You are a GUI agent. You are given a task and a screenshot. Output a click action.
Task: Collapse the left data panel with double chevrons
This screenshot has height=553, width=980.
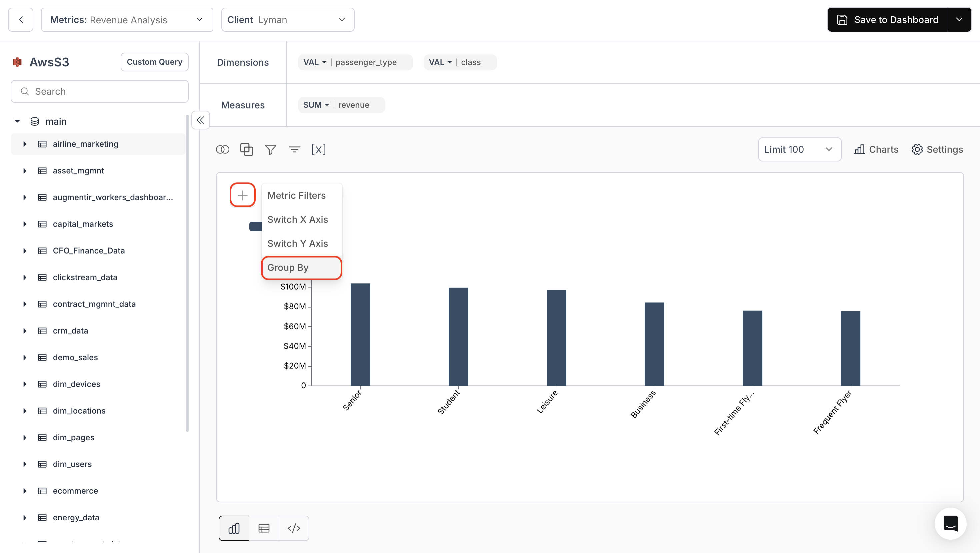click(x=200, y=120)
